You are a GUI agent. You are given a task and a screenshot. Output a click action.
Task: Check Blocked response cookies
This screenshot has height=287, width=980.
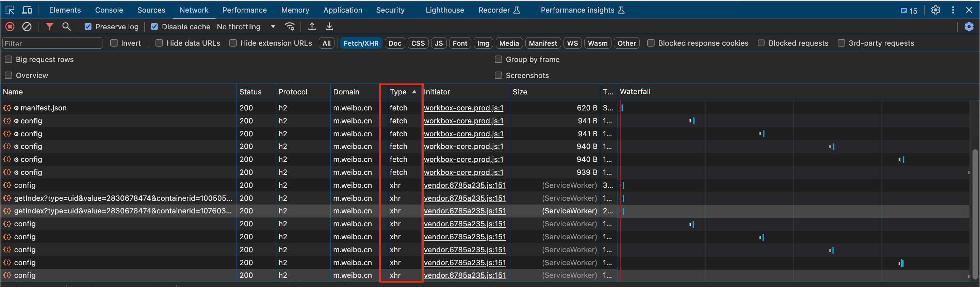[x=651, y=43]
